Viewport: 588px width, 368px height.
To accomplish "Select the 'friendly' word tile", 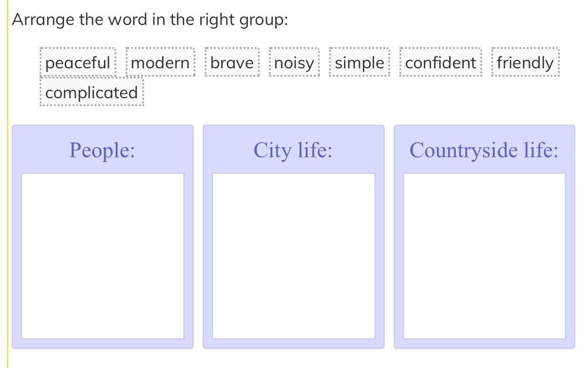I will pos(525,63).
